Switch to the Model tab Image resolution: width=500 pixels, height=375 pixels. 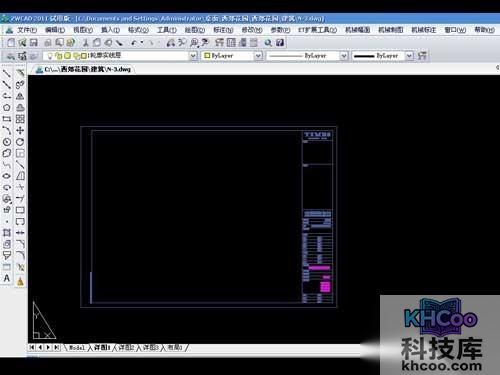pos(77,348)
